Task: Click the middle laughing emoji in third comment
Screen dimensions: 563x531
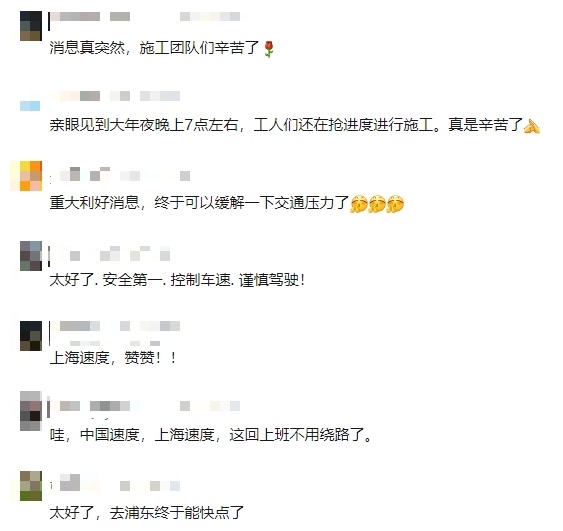Action: (377, 204)
